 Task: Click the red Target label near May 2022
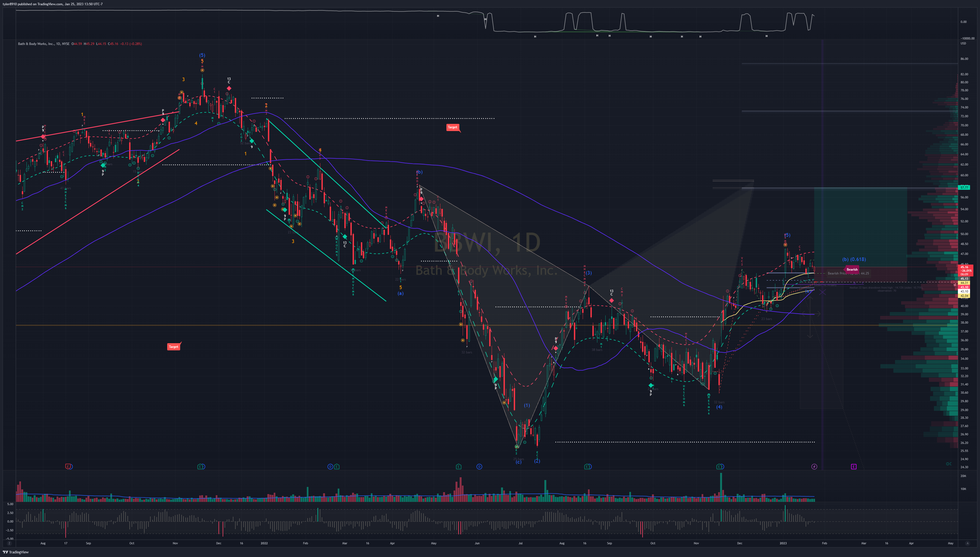452,127
